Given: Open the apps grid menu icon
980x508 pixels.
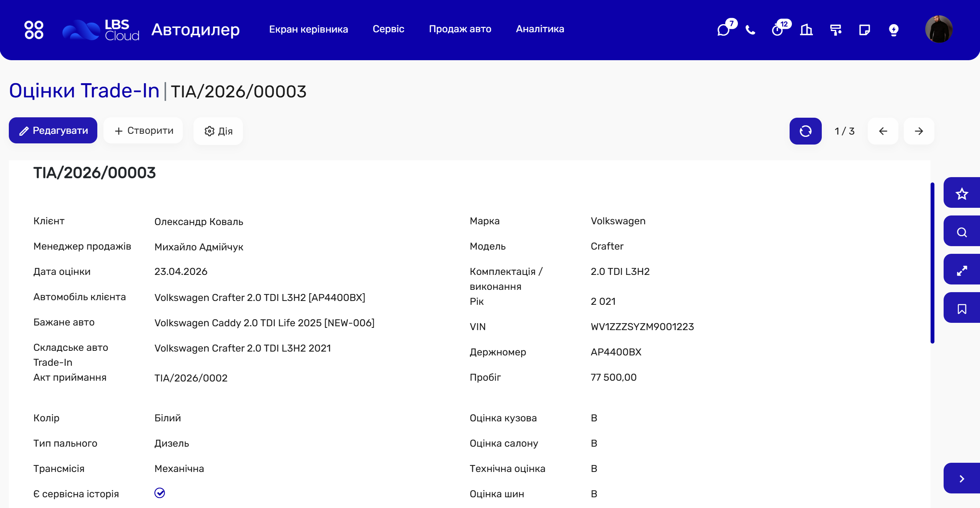Looking at the screenshot, I should click(x=34, y=30).
